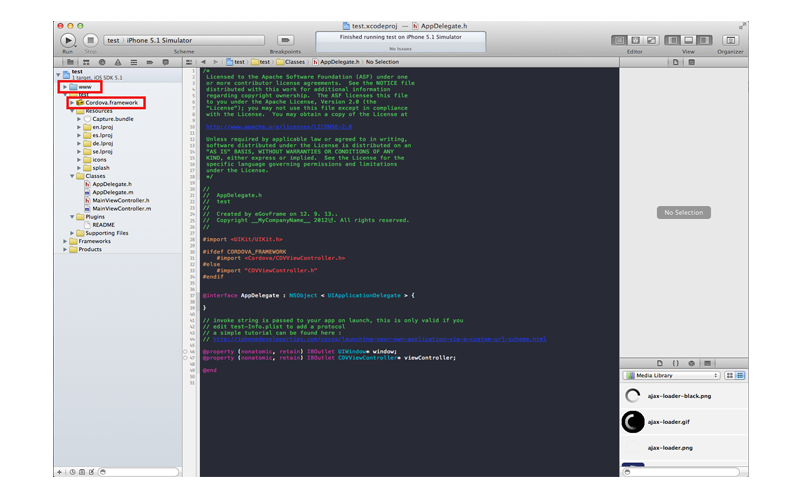Go back in editor history

(x=203, y=62)
